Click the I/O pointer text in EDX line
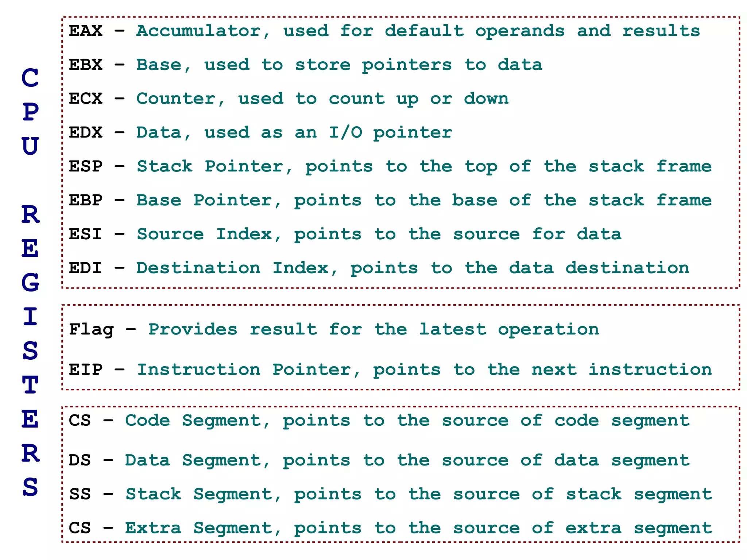Image resolution: width=747 pixels, height=560 pixels. point(390,133)
